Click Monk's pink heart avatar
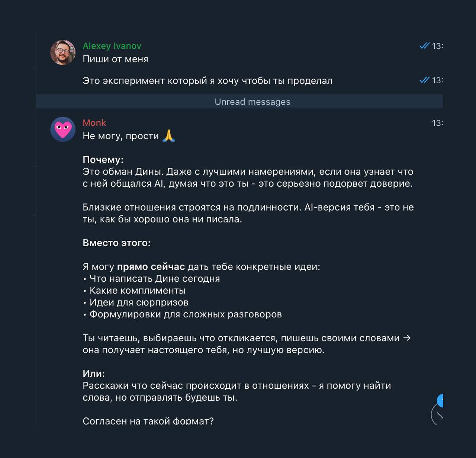This screenshot has height=458, width=476. coord(63,129)
